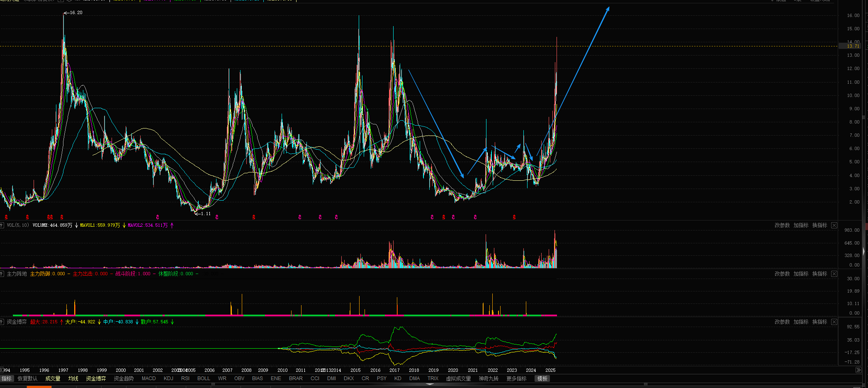
Task: Click scroll-left arrow on time axis
Action: coord(2,370)
